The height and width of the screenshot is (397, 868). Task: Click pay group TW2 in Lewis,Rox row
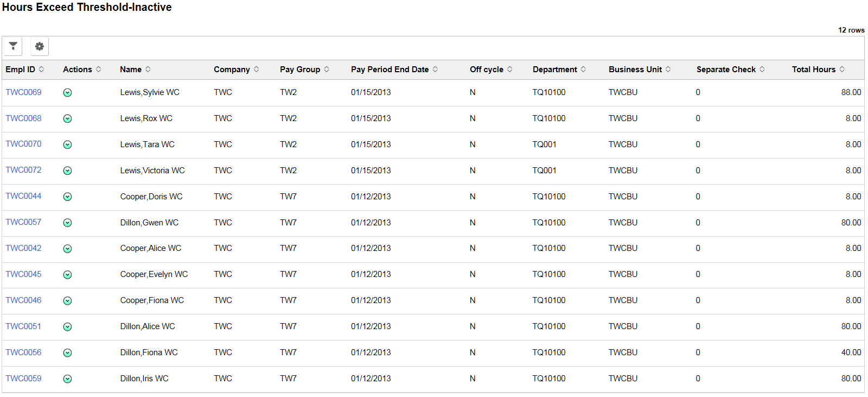tap(288, 118)
